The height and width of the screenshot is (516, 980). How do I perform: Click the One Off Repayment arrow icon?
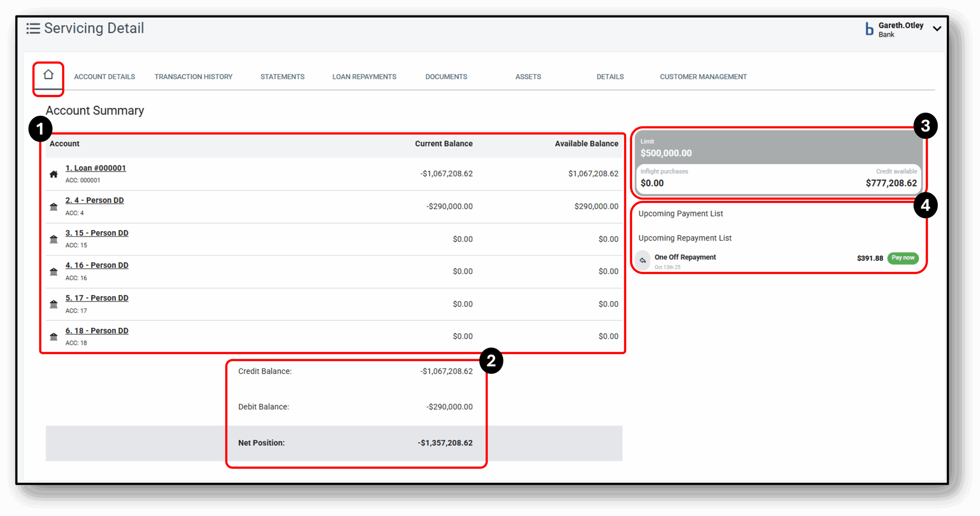tap(643, 260)
